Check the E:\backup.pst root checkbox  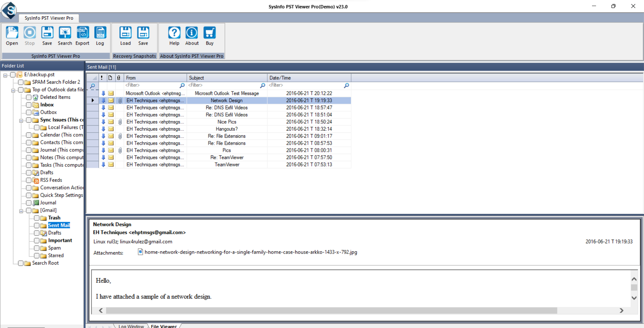(x=13, y=75)
